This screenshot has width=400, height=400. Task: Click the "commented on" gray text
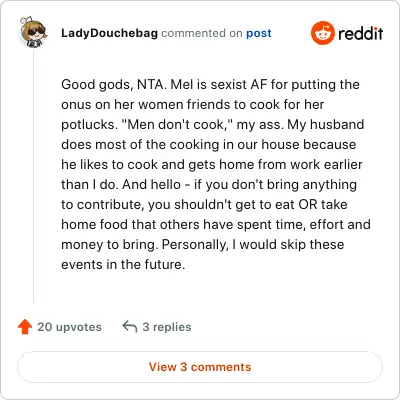(202, 33)
